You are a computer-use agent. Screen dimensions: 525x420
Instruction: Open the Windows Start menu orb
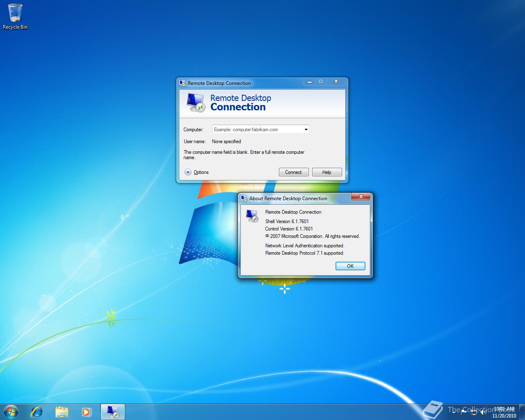(11, 411)
